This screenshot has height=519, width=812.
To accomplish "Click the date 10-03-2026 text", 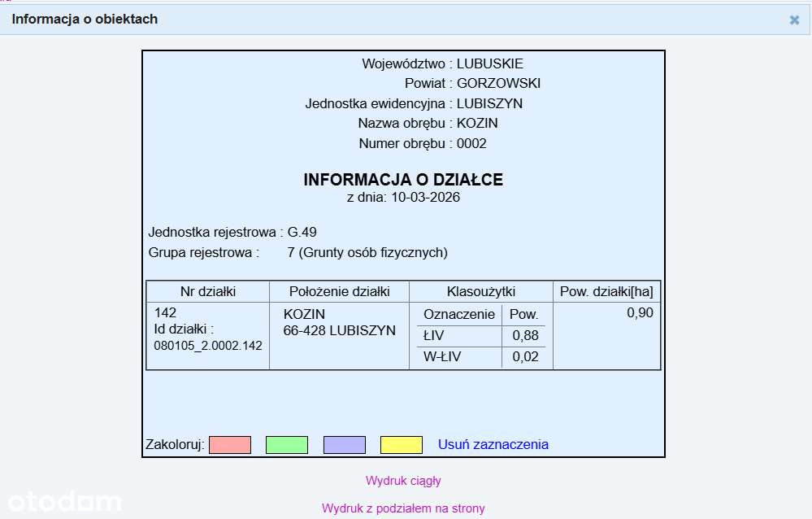I will tap(425, 197).
